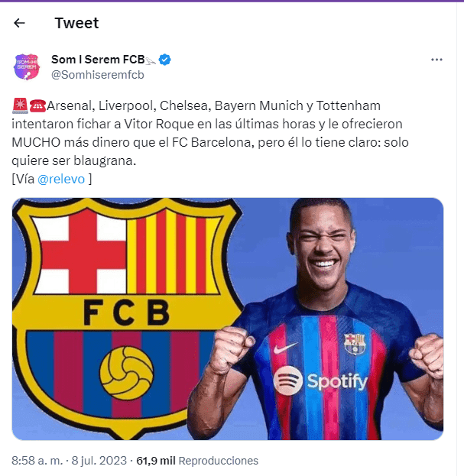Viewport: 464px width, 476px height.
Task: Click the small Barcelona badge on the jersey
Action: pos(355,343)
